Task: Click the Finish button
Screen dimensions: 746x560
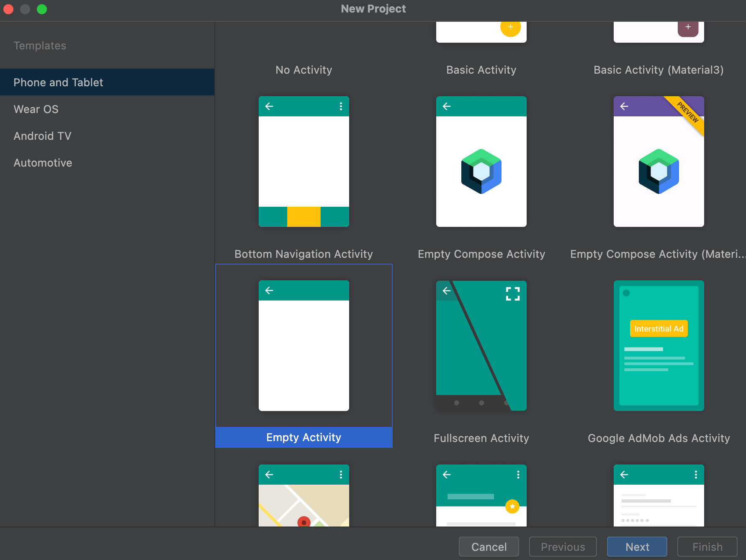Action: pyautogui.click(x=707, y=547)
